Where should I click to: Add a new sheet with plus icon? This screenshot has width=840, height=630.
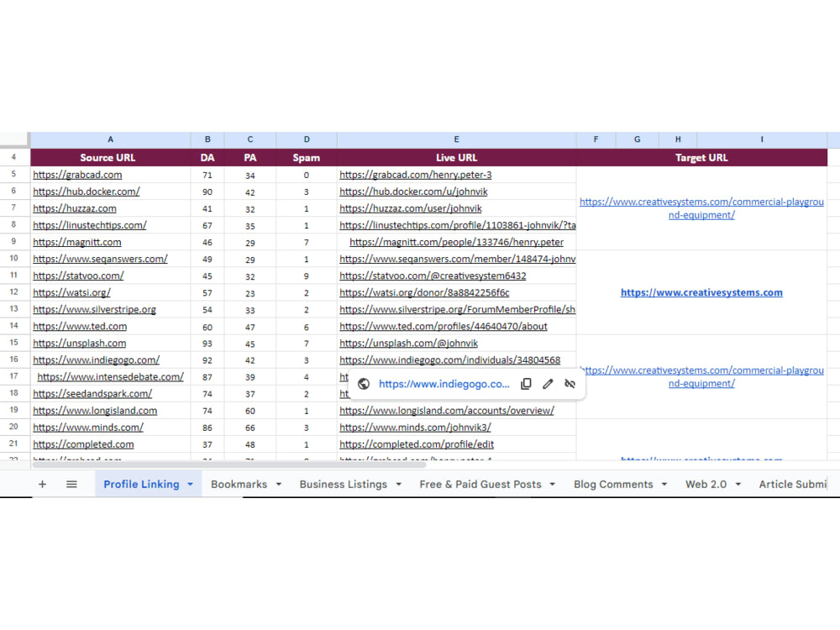pyautogui.click(x=42, y=485)
